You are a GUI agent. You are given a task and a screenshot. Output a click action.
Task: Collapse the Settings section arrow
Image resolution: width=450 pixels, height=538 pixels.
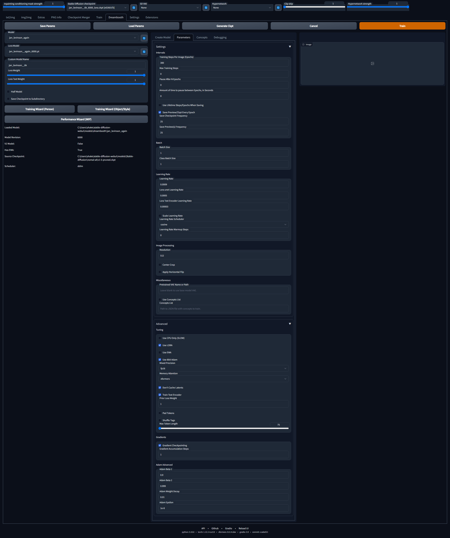pos(290,47)
